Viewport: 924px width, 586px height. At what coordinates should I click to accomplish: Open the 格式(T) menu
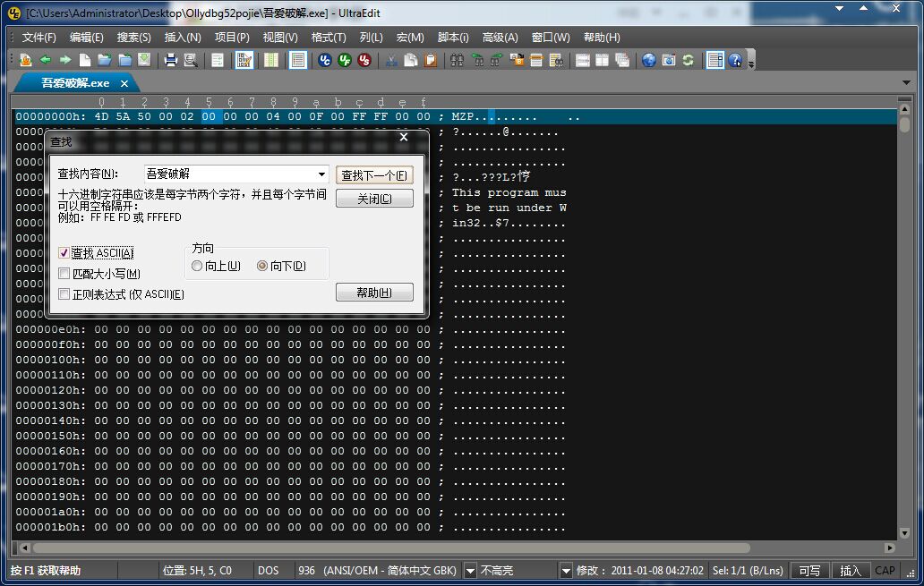[329, 38]
